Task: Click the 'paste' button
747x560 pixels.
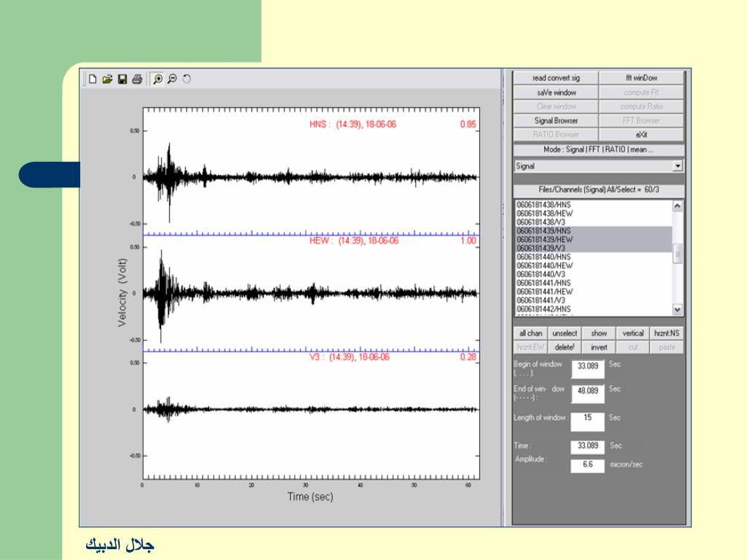Action: [x=667, y=347]
